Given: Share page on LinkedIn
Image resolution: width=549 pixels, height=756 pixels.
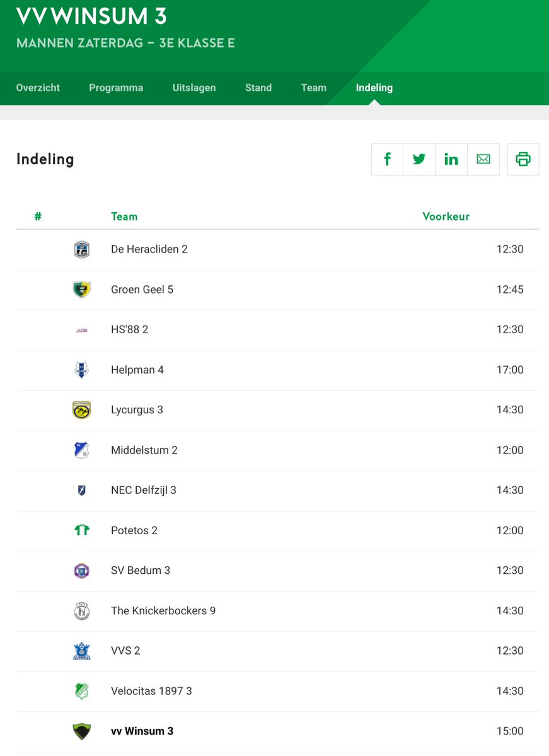Looking at the screenshot, I should [451, 159].
